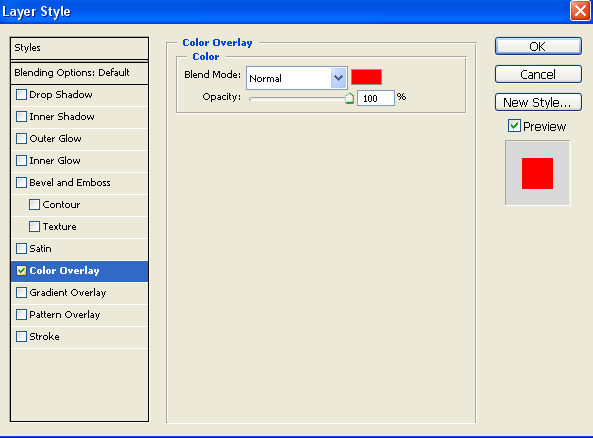Check the Satin checkbox
This screenshot has width=593, height=438.
coord(22,249)
